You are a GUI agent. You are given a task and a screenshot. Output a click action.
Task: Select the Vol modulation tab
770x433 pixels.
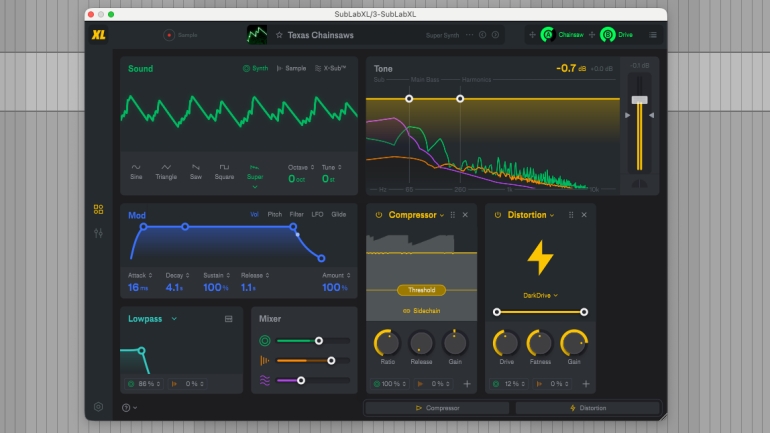pos(254,215)
